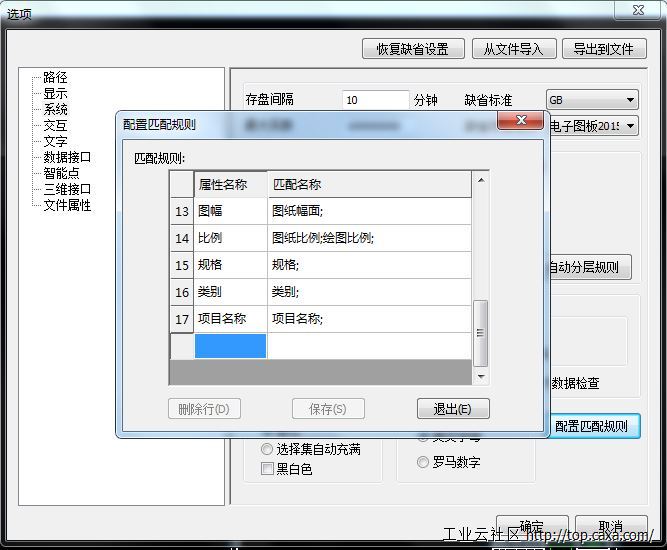Viewport: 667px width, 550px height.
Task: Select 交互 in options tree
Action: click(55, 125)
